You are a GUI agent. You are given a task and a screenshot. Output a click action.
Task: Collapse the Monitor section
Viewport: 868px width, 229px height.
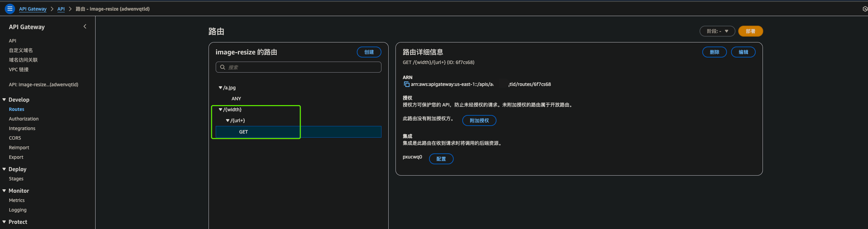[4, 191]
